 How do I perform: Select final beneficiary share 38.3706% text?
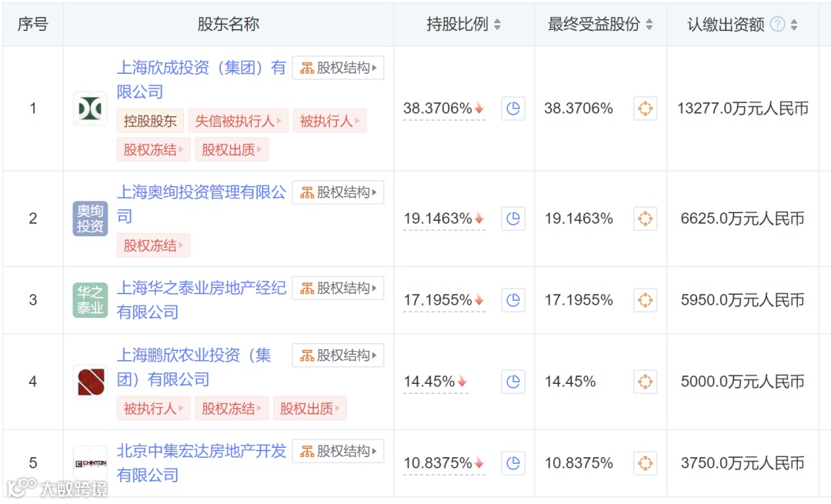579,108
